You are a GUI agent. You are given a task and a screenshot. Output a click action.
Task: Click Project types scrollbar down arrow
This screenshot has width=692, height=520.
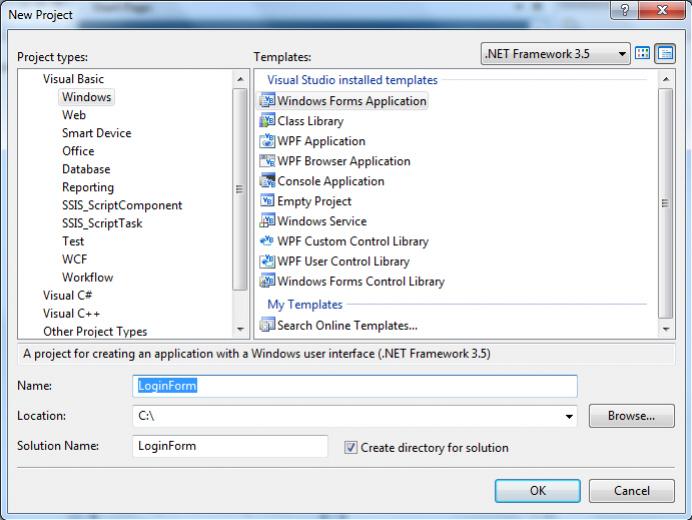[x=240, y=329]
